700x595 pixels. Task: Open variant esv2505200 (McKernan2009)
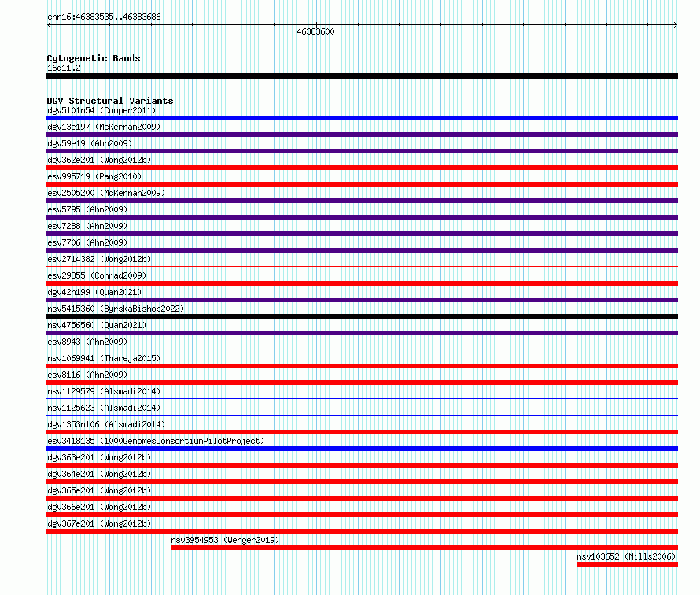(106, 193)
